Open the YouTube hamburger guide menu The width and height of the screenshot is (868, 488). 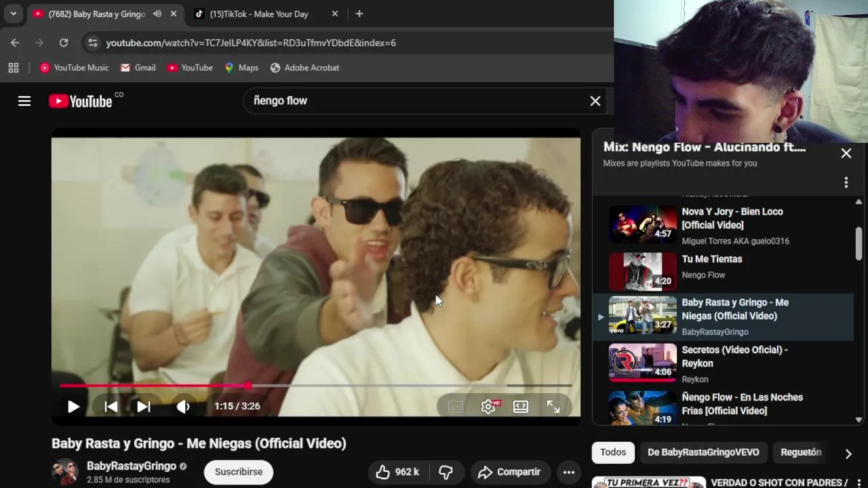pos(24,101)
